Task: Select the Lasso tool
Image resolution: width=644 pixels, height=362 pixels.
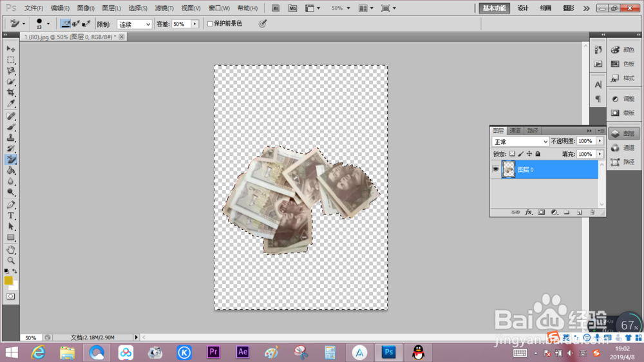Action: click(11, 71)
